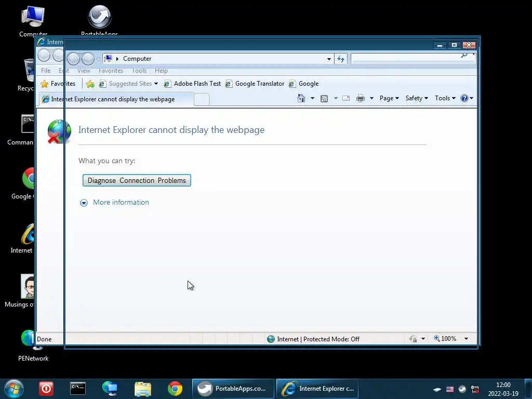Open the Suggested Sites dropdown
Viewport: 532px width, 399px height.
(x=129, y=84)
